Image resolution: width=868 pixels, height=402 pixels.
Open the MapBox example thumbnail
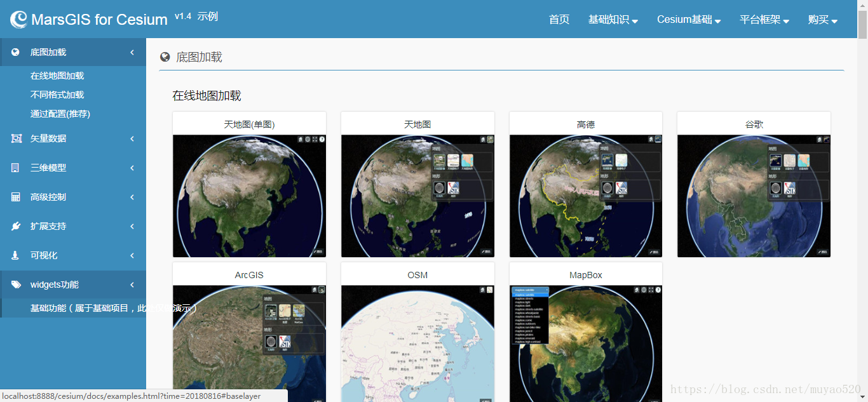(586, 344)
